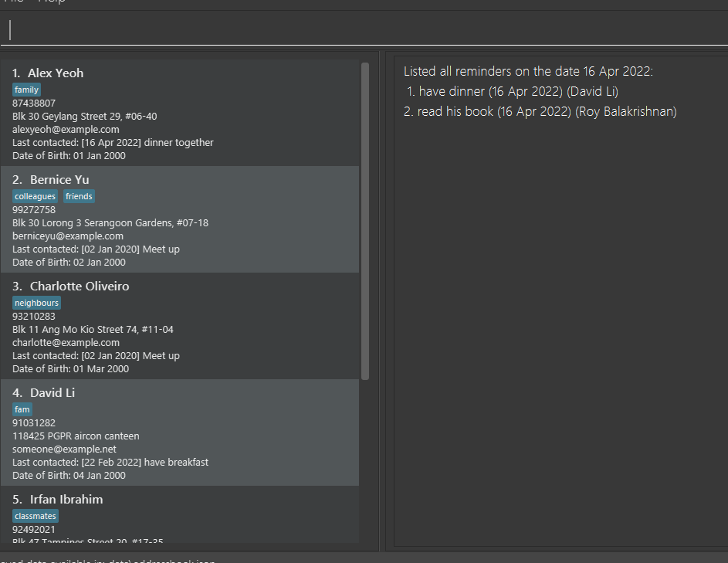
Task: Click Date of Birth 01 Jan 2000
Action: pyautogui.click(x=69, y=155)
